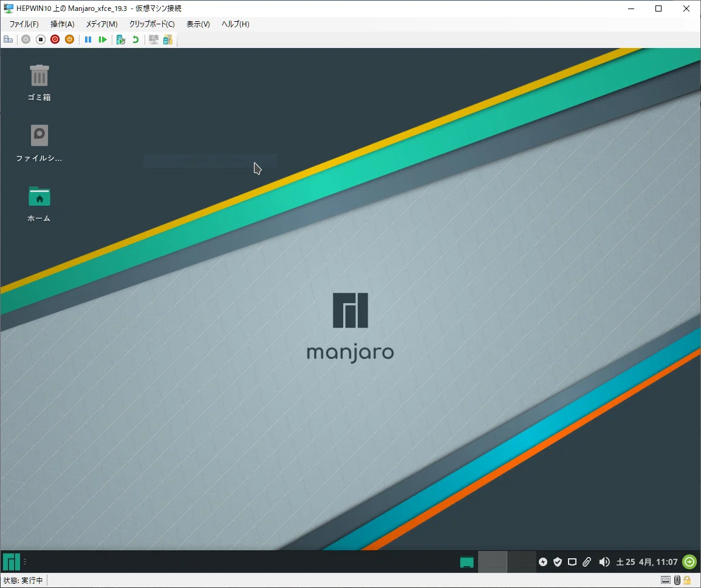701x588 pixels.
Task: Open the ヘルプ(H) menu
Action: pos(236,24)
